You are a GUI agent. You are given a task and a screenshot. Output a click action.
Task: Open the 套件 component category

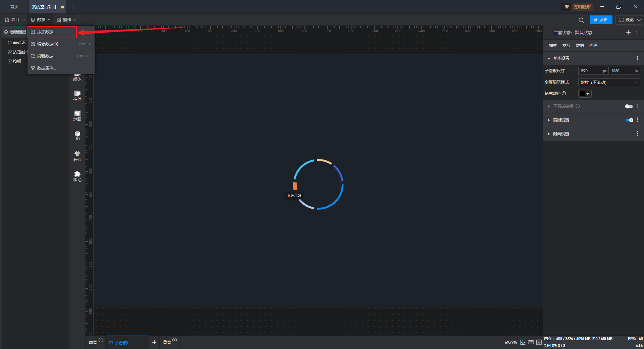pos(77,156)
